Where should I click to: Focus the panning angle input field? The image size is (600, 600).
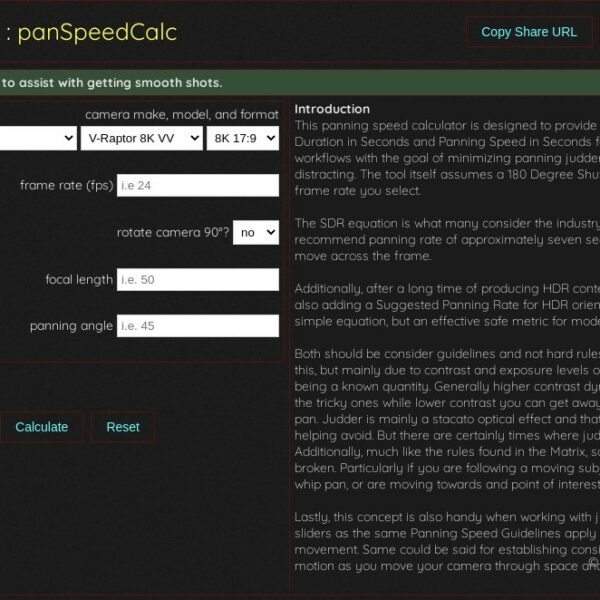point(198,326)
